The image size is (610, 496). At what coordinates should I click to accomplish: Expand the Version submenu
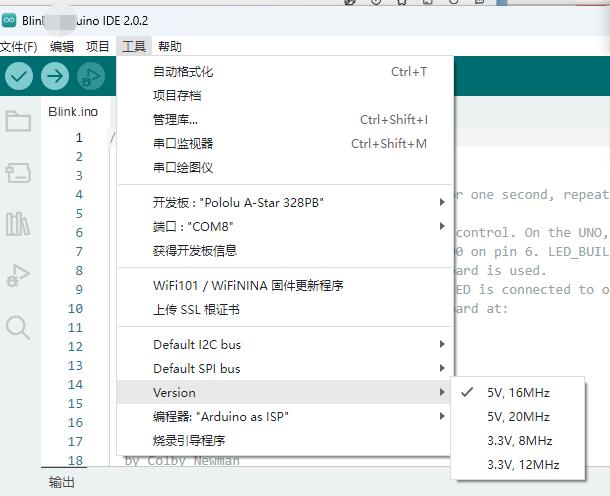coord(285,393)
